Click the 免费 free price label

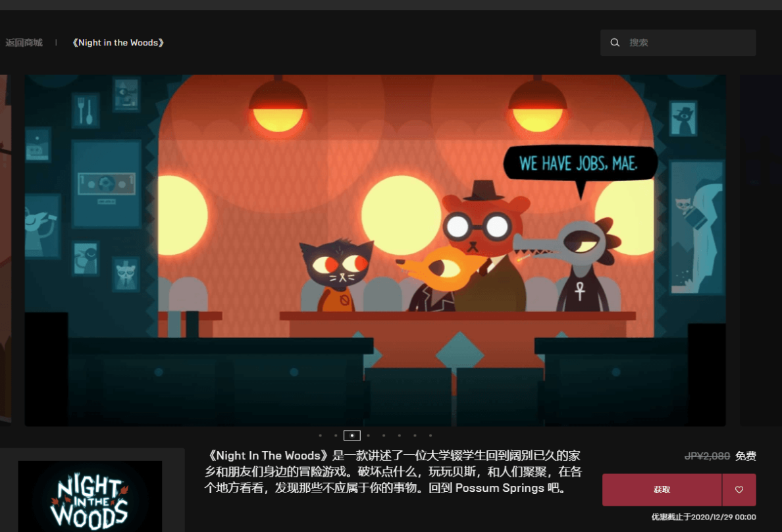click(746, 456)
